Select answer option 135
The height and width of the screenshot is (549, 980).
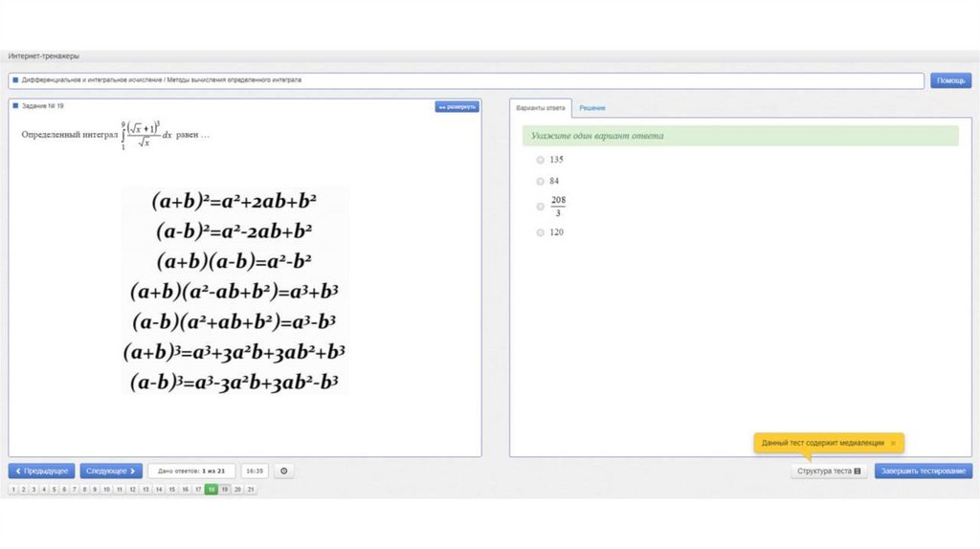[541, 160]
